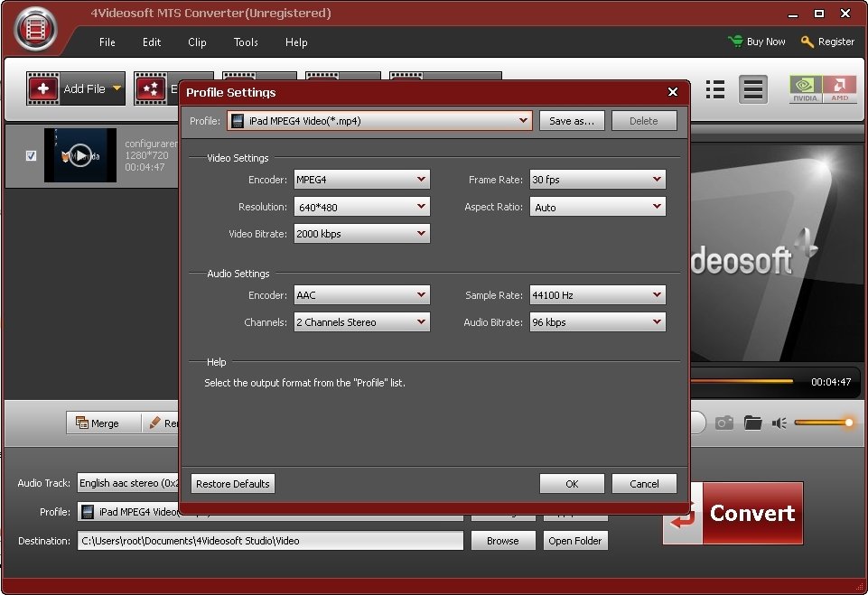
Task: Click the effect stars toolbar icon
Action: (x=150, y=88)
